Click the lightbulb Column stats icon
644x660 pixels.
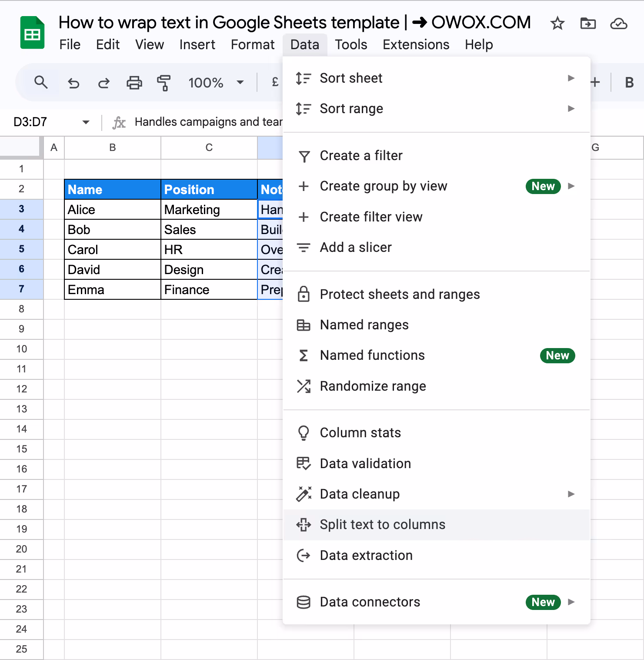click(304, 433)
